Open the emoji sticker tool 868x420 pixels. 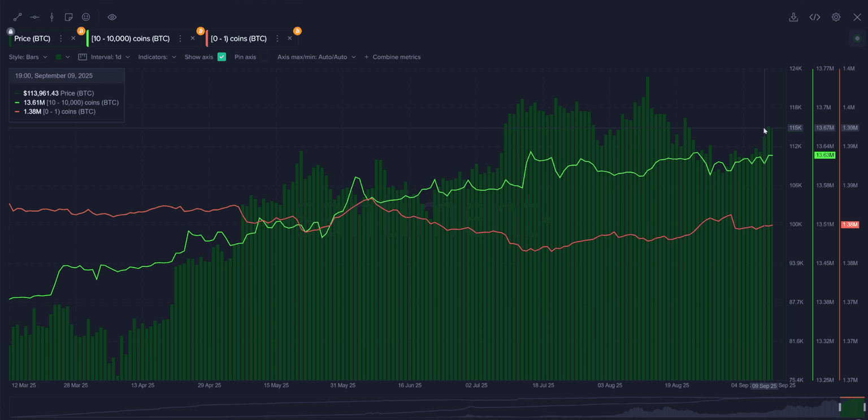(x=86, y=17)
